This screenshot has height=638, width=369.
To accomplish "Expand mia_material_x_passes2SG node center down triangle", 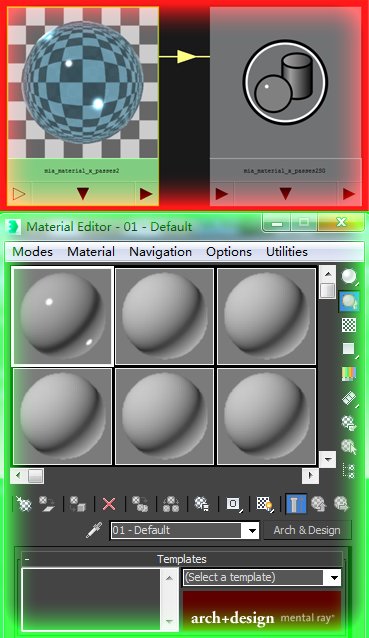I will [x=285, y=194].
